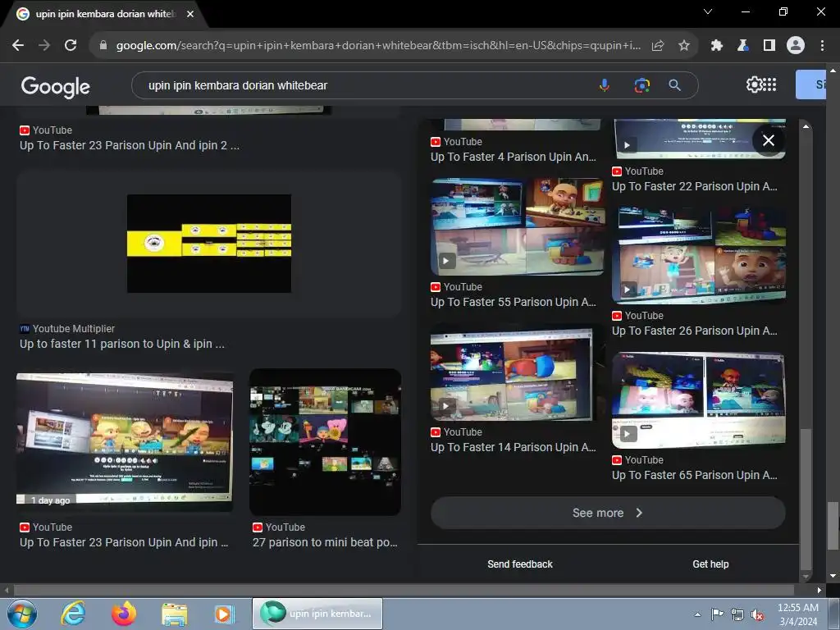
Task: Click the muted volume tray icon
Action: (757, 614)
